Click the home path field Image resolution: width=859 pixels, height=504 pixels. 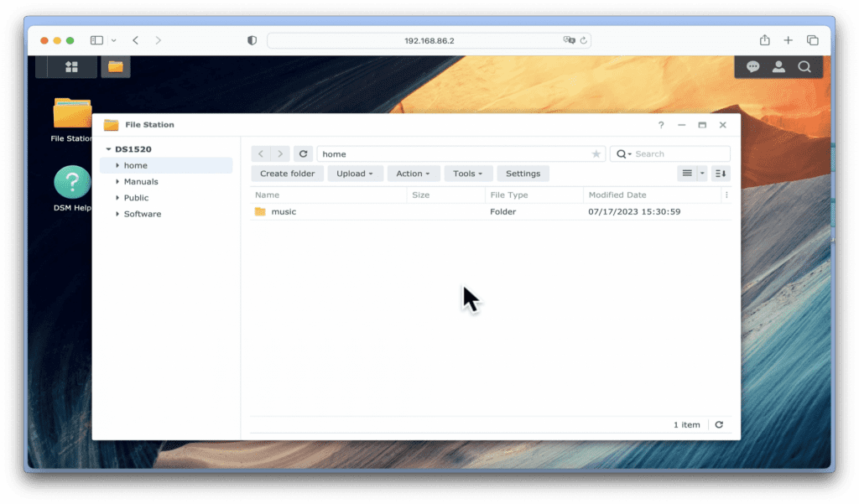pos(461,154)
